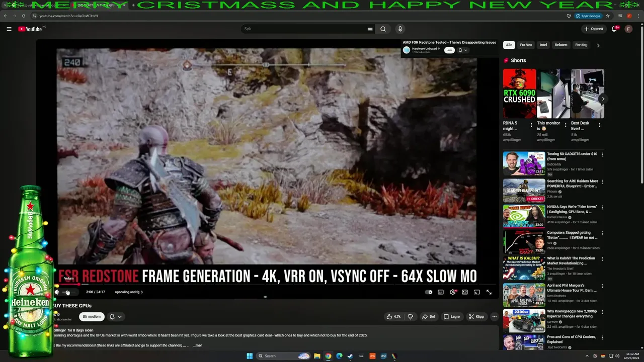Open Microsoft Edge from the taskbar

(339, 356)
